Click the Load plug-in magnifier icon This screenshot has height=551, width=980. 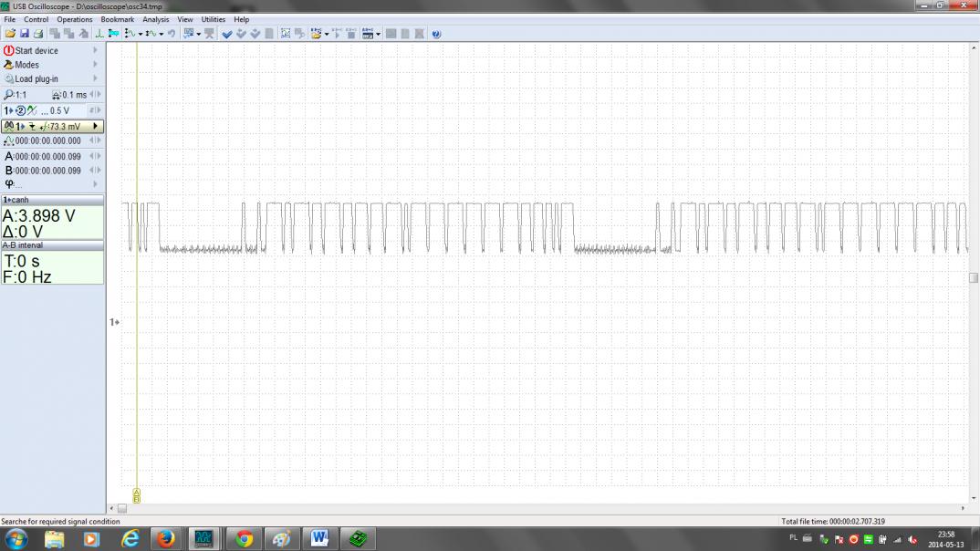(x=9, y=78)
